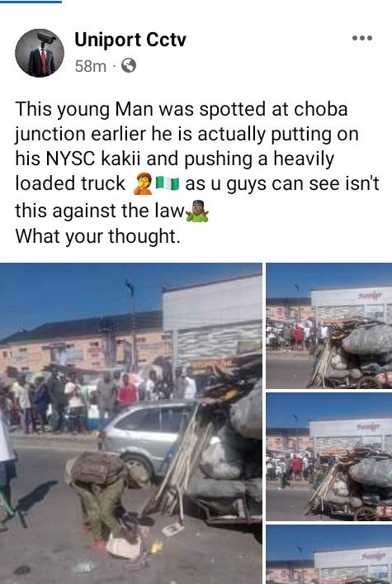Image resolution: width=392 pixels, height=584 pixels.
Task: Open the middle-right photo thumbnail
Action: point(329,457)
